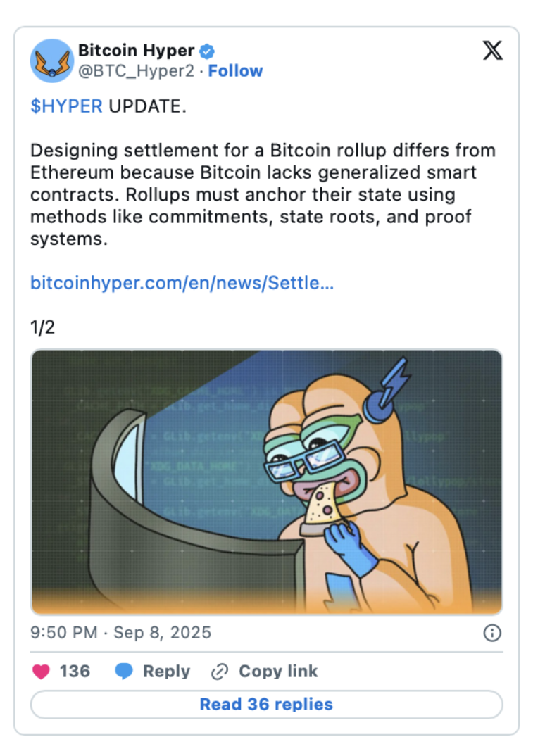Viewport: 545px width, 756px height.
Task: Follow the BTC_Hyper2 account
Action: click(x=235, y=71)
